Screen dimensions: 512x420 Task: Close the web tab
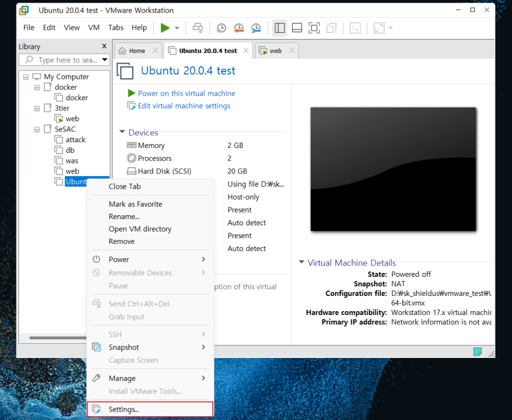pyautogui.click(x=292, y=50)
